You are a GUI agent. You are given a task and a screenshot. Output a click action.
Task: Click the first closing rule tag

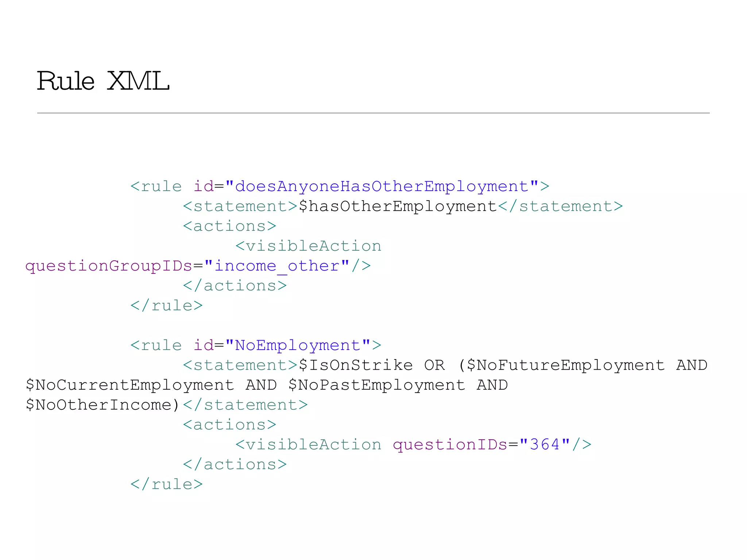(167, 306)
